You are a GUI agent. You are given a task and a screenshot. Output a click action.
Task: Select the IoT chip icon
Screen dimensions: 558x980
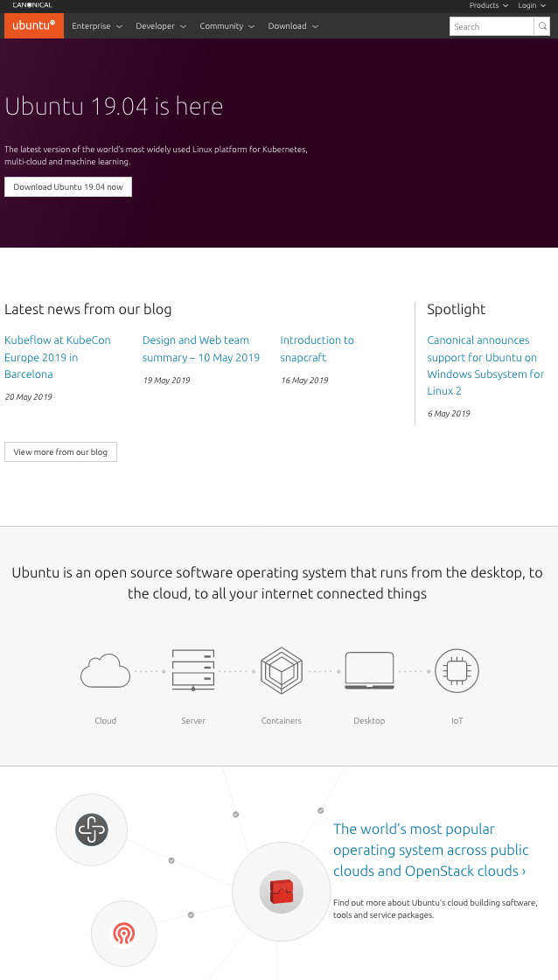[457, 670]
